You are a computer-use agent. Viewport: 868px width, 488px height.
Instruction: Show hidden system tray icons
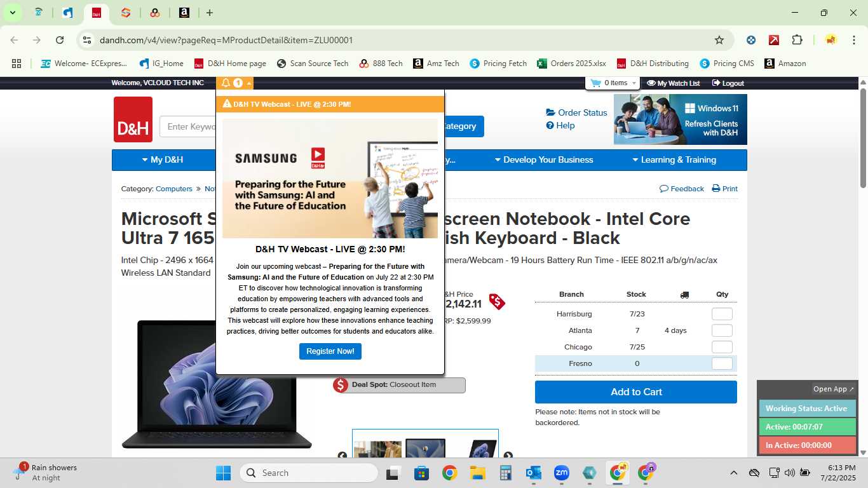tap(734, 473)
